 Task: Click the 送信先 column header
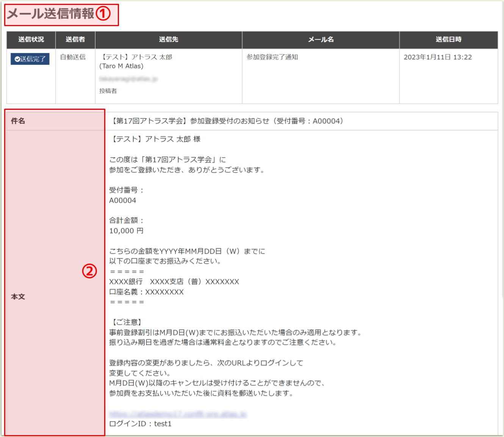(x=168, y=40)
